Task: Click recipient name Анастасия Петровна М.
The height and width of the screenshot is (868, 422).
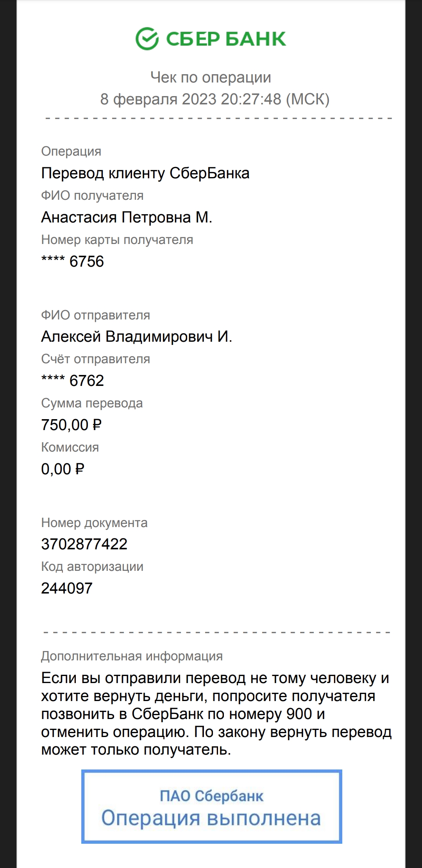Action: 127,217
